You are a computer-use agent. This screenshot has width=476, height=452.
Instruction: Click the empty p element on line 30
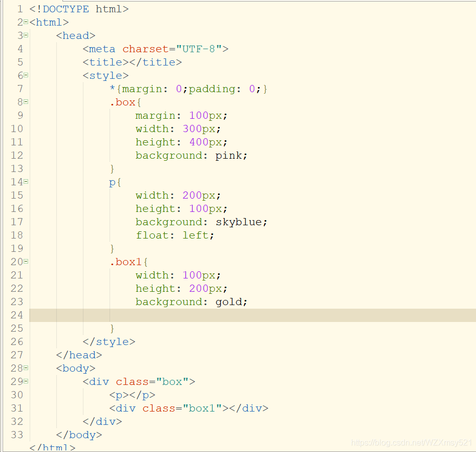click(x=133, y=395)
